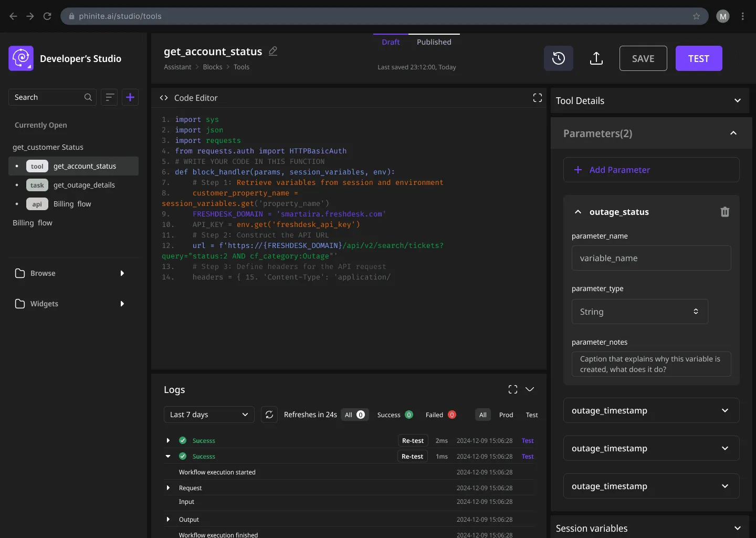Viewport: 756px width, 538px height.
Task: Switch to the Draft tab
Action: [x=391, y=42]
